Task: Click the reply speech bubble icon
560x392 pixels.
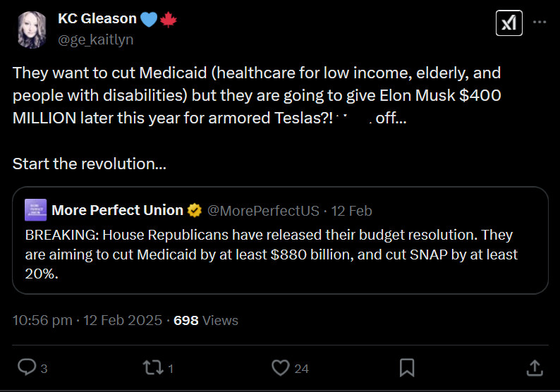Action: [26, 367]
